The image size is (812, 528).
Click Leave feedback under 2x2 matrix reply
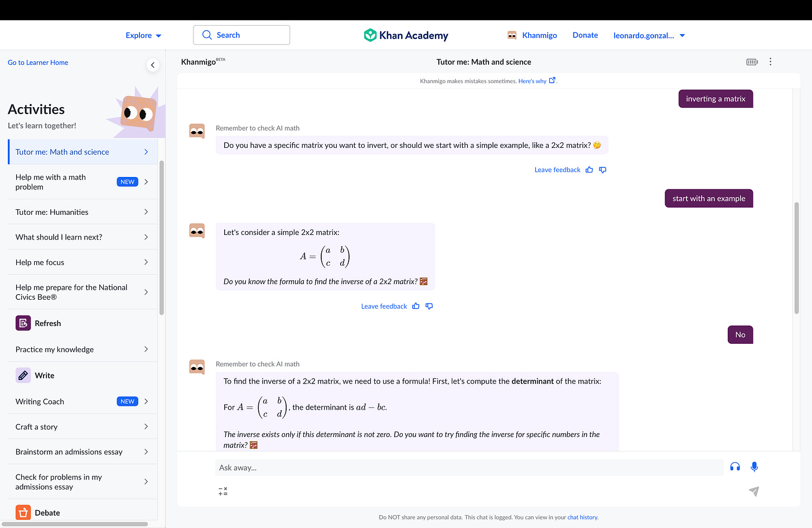click(384, 306)
